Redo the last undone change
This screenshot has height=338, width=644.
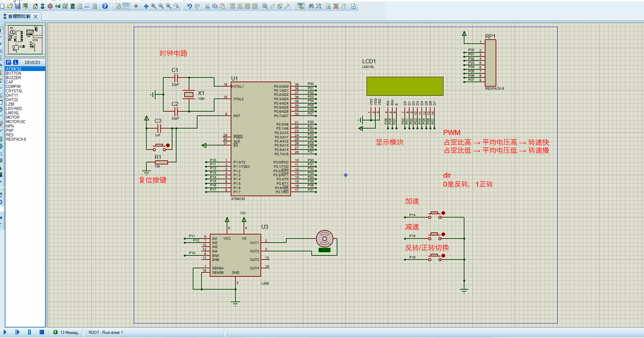tap(197, 6)
